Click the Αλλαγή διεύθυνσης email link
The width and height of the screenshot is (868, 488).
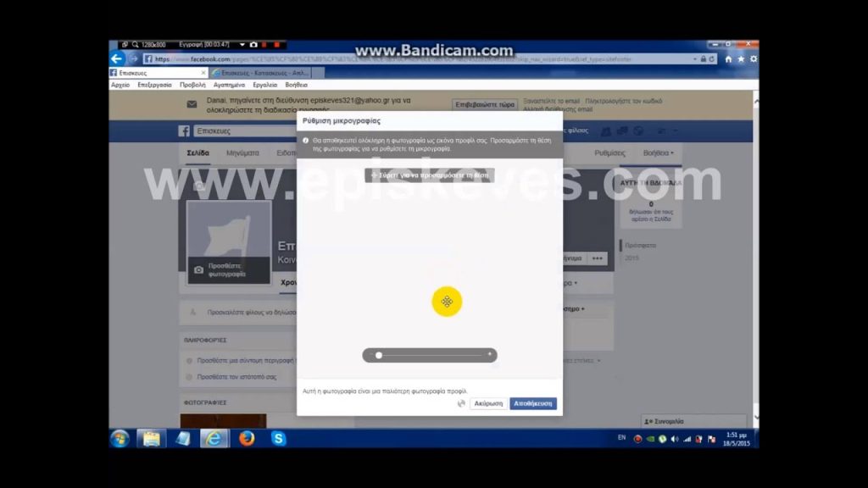(558, 109)
